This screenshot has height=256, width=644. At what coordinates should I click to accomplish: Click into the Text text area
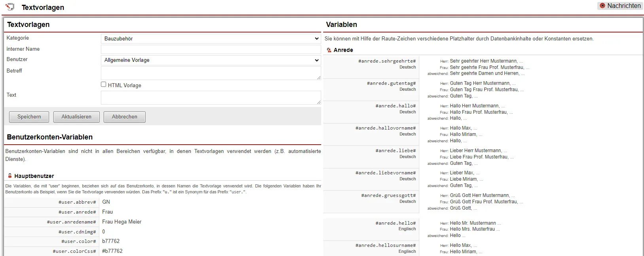tap(211, 97)
